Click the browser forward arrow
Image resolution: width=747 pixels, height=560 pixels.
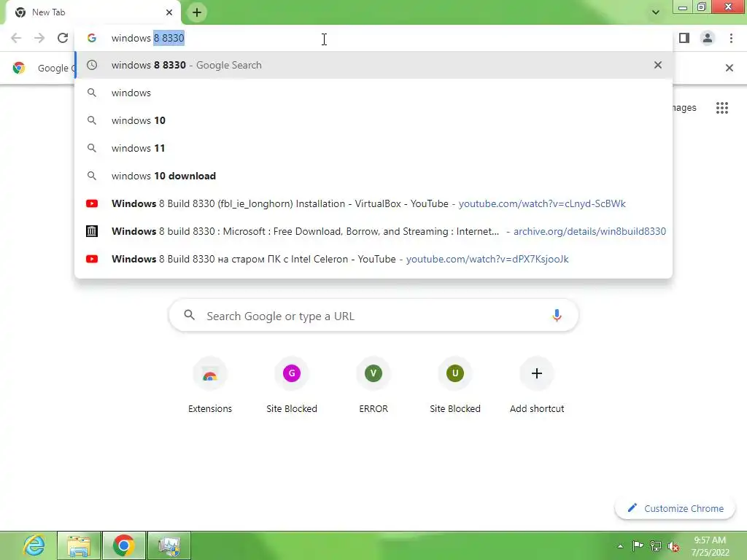click(x=39, y=38)
